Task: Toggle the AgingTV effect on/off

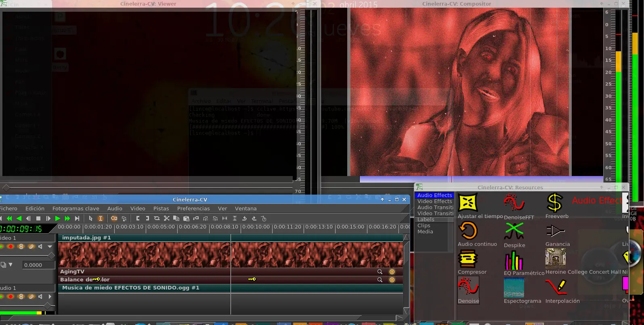Action: (x=392, y=272)
